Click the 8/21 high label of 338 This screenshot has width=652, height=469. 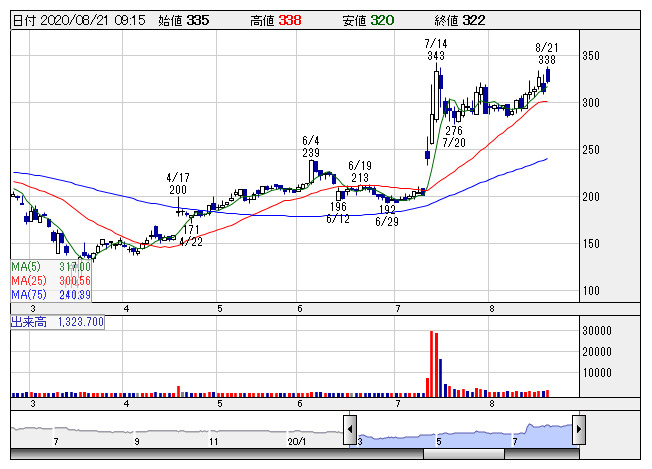point(546,54)
